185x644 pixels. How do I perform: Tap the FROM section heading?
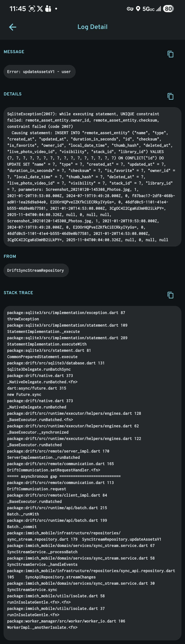point(10,256)
